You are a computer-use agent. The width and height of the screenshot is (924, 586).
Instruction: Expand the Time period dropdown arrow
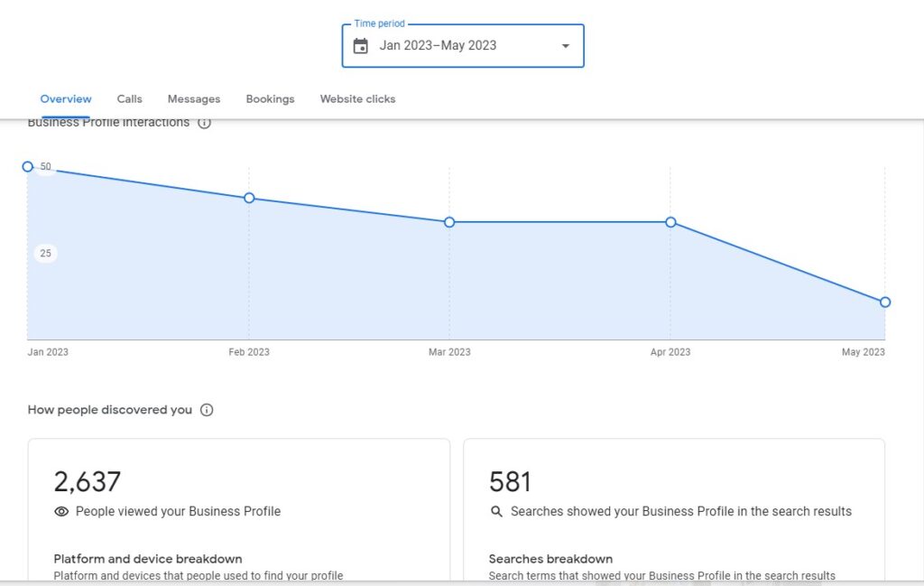(x=566, y=46)
